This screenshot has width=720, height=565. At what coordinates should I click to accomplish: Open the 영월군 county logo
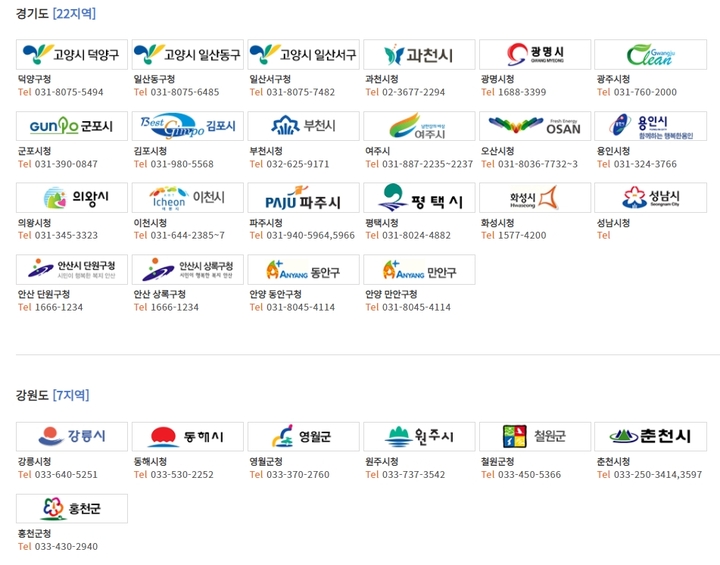click(x=304, y=437)
